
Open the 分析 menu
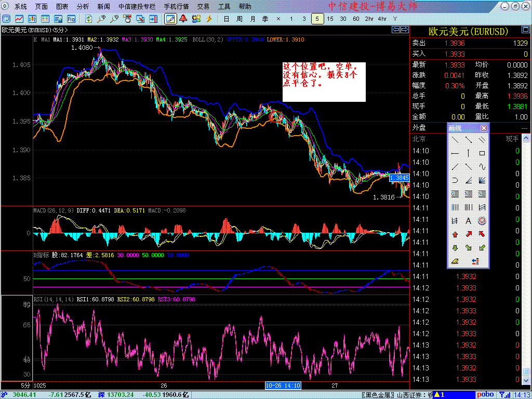click(83, 6)
